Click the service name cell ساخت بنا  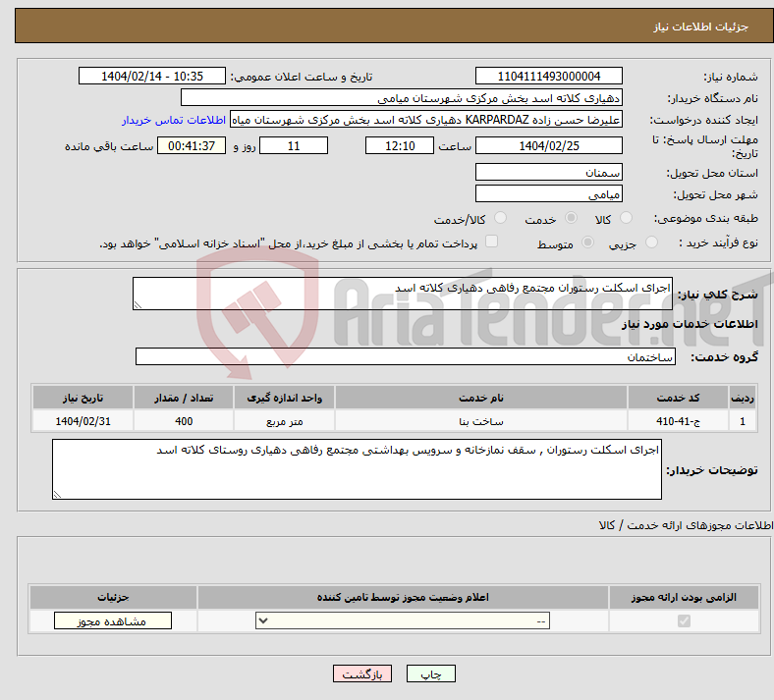pos(480,421)
